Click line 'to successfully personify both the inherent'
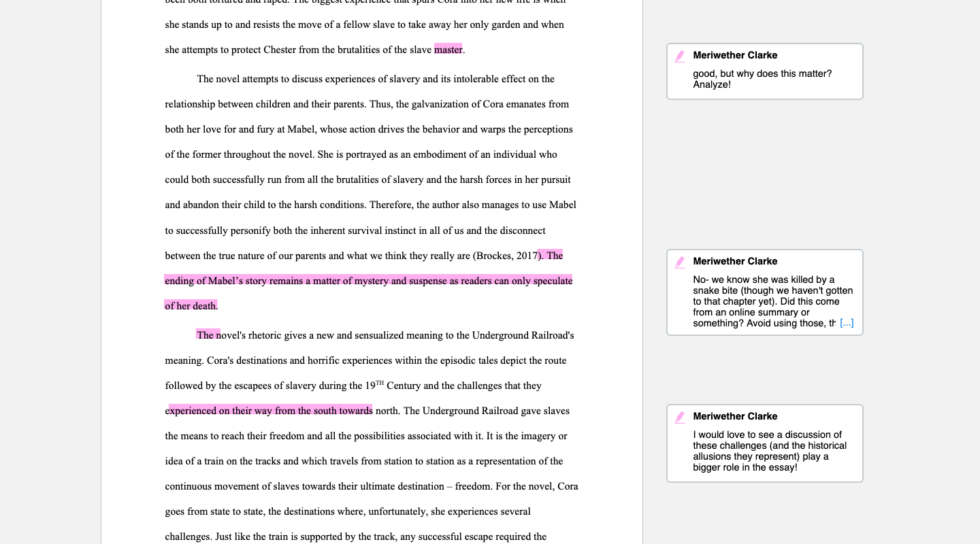980x544 pixels. tap(355, 231)
